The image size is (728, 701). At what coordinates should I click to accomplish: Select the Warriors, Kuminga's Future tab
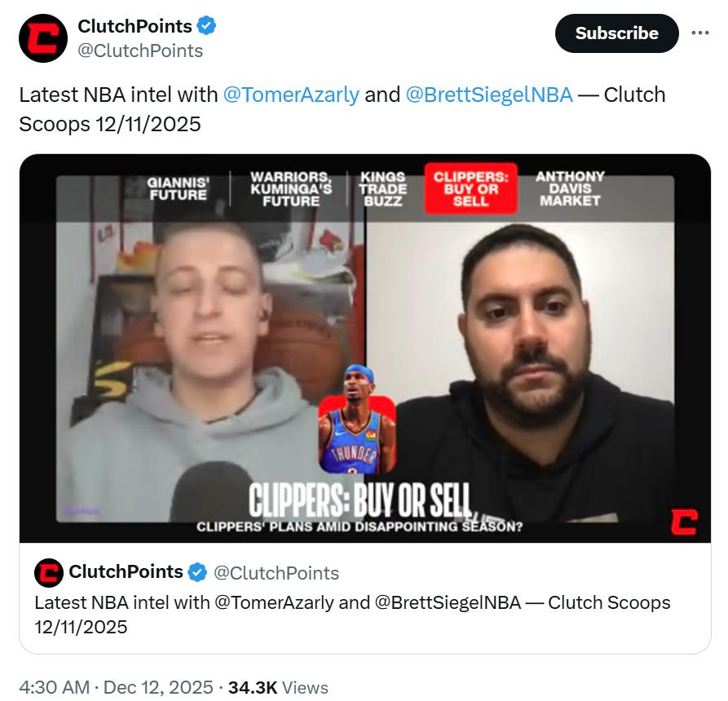(x=291, y=188)
